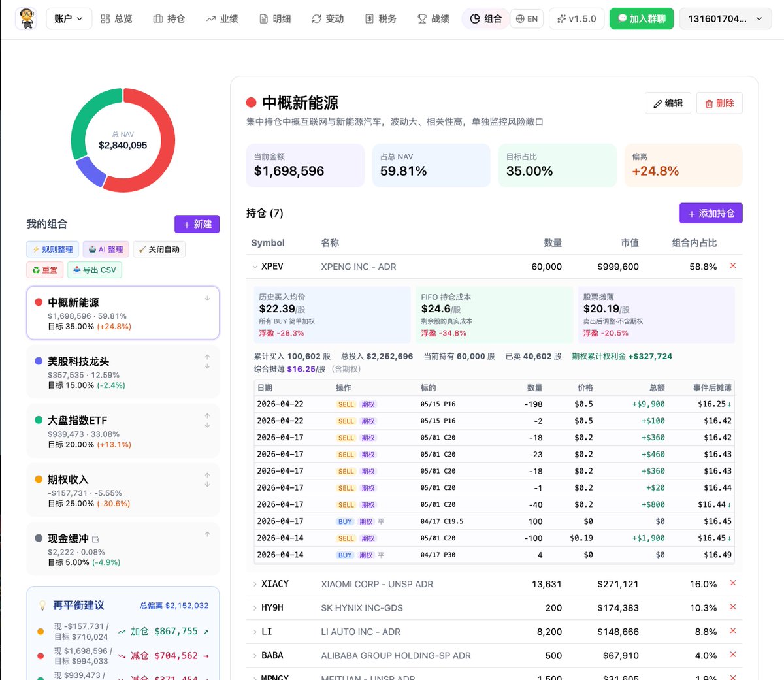Move 期权收入 card up arrow
784x680 pixels.
(x=207, y=476)
